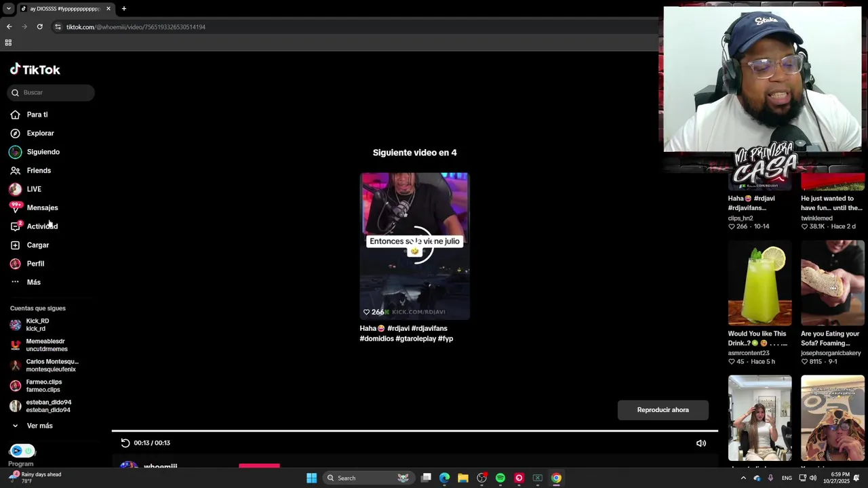Screen dimensions: 868x488
Task: Click the replay icon beside 00:13
Action: click(x=125, y=443)
